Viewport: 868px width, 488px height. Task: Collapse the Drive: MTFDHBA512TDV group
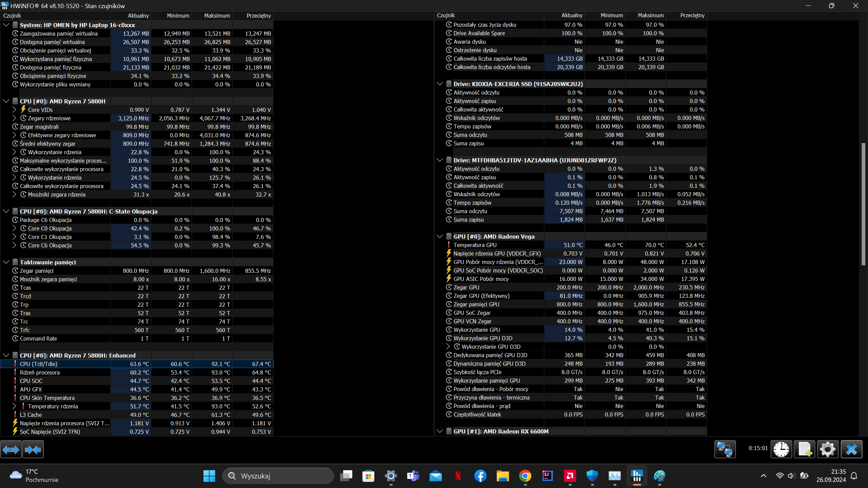click(x=440, y=160)
